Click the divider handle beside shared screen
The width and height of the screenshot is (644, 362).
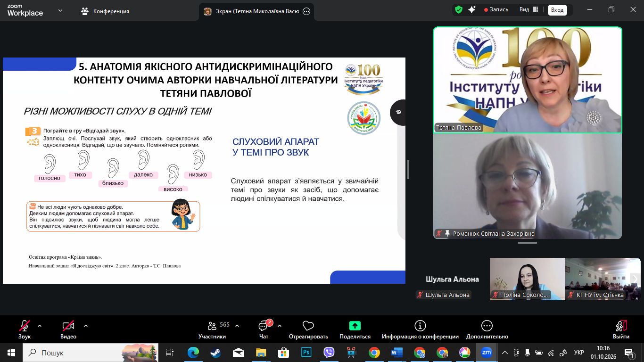point(408,170)
